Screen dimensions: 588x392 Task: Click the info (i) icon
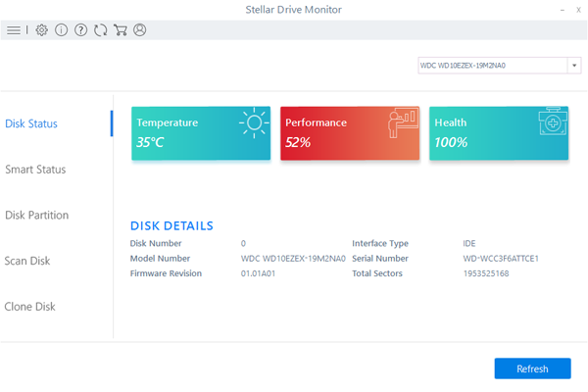point(61,30)
